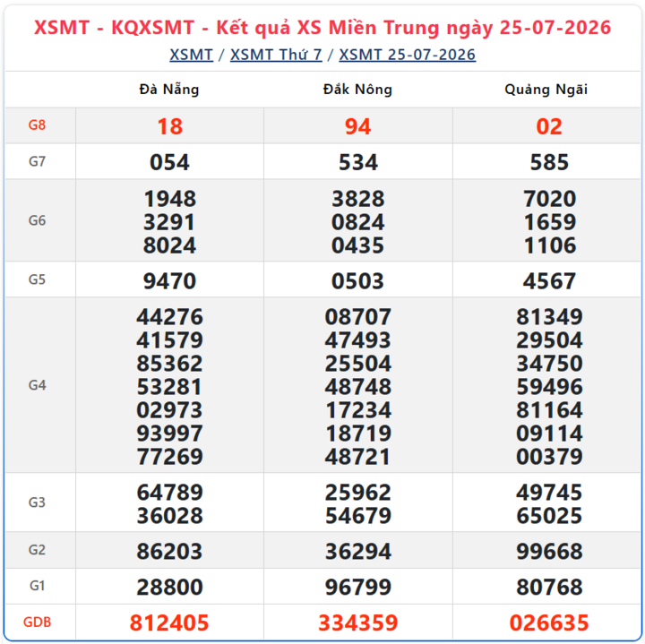Select G3 number 65025
The image size is (645, 644).
[x=549, y=516]
